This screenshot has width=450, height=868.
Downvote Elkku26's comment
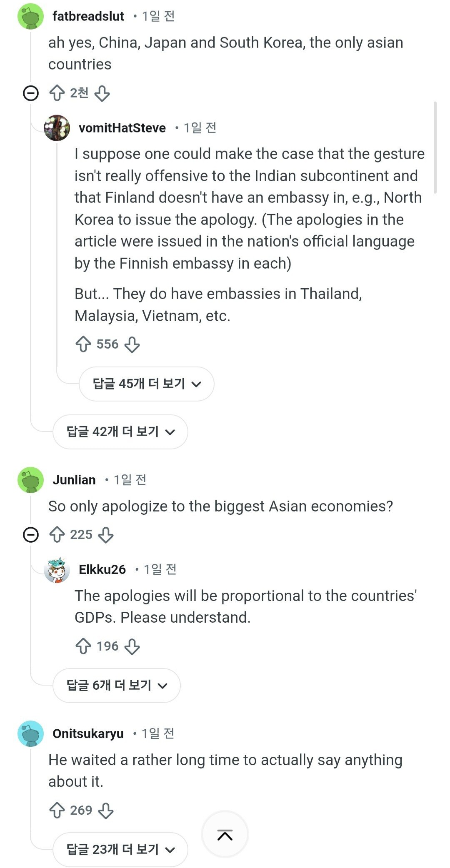[x=132, y=646]
